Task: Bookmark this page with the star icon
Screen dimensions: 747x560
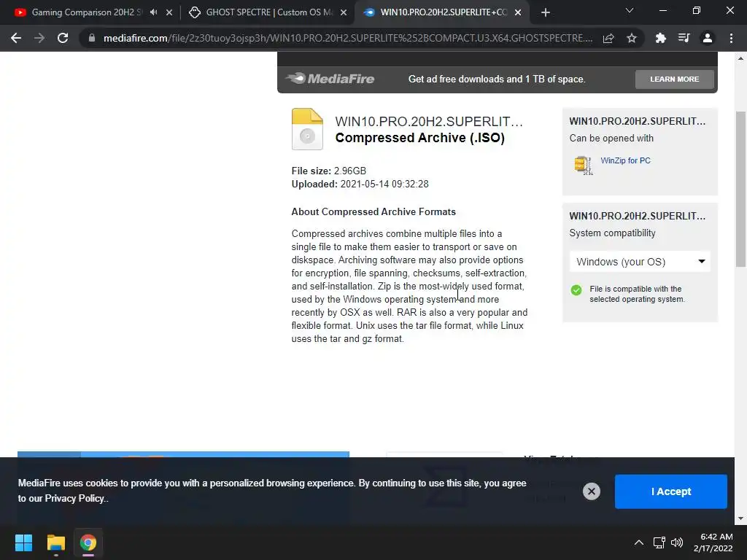Action: pyautogui.click(x=632, y=38)
